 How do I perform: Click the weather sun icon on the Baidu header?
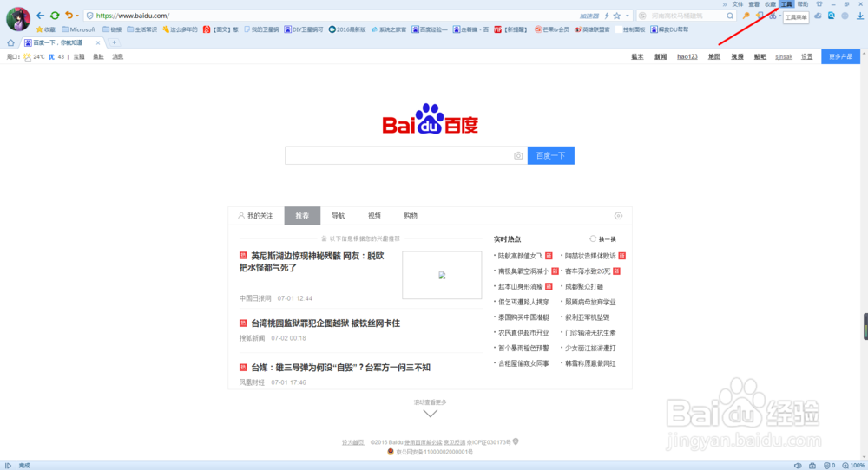(x=27, y=57)
